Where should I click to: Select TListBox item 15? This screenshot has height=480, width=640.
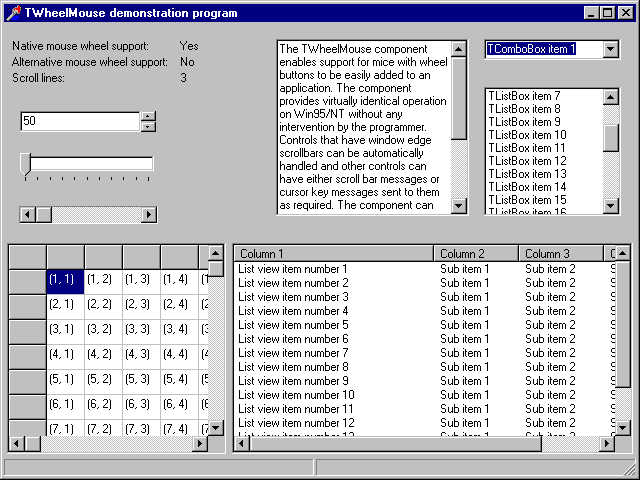(544, 200)
